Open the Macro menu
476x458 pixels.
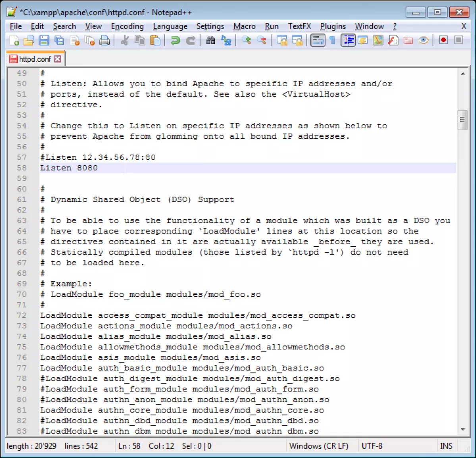tap(245, 27)
